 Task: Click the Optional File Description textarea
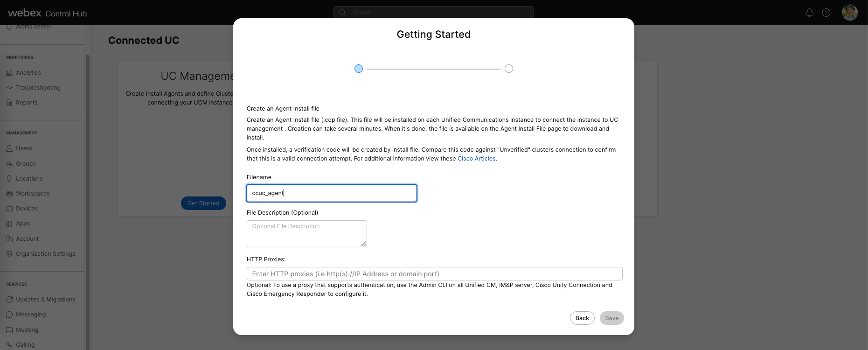[306, 233]
